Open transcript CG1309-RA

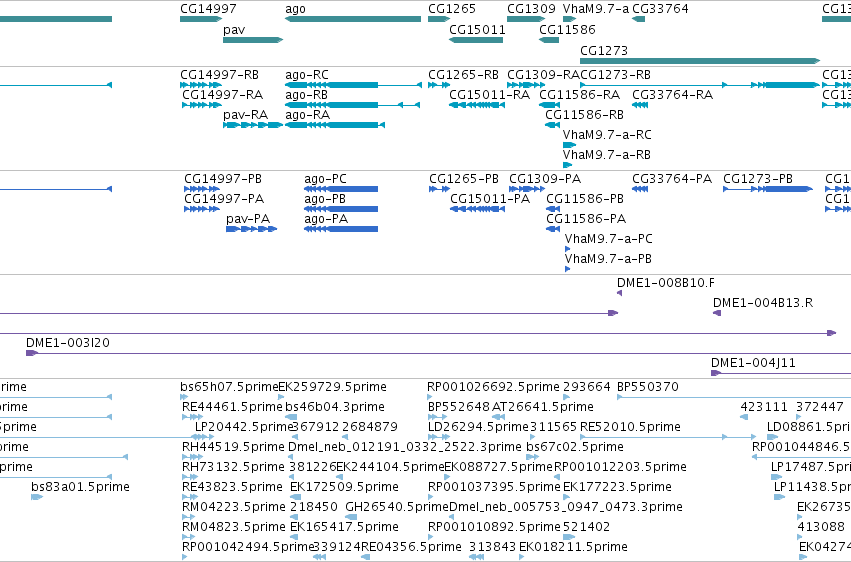click(x=543, y=74)
